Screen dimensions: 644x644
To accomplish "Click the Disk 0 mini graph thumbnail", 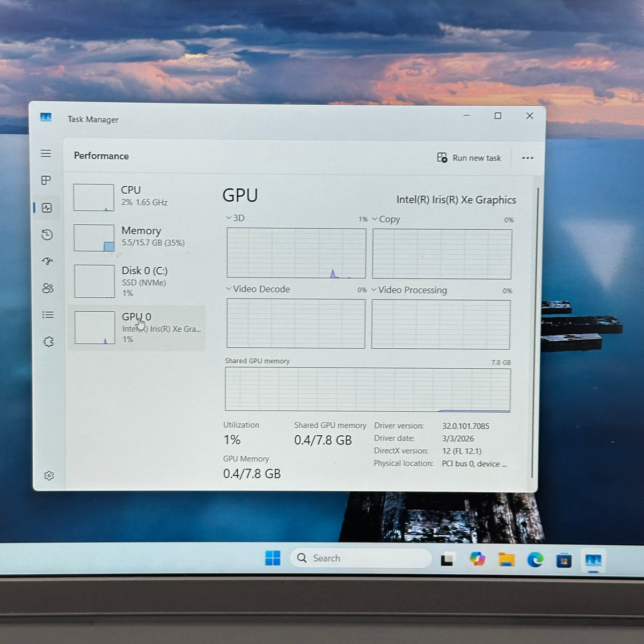I will [94, 281].
